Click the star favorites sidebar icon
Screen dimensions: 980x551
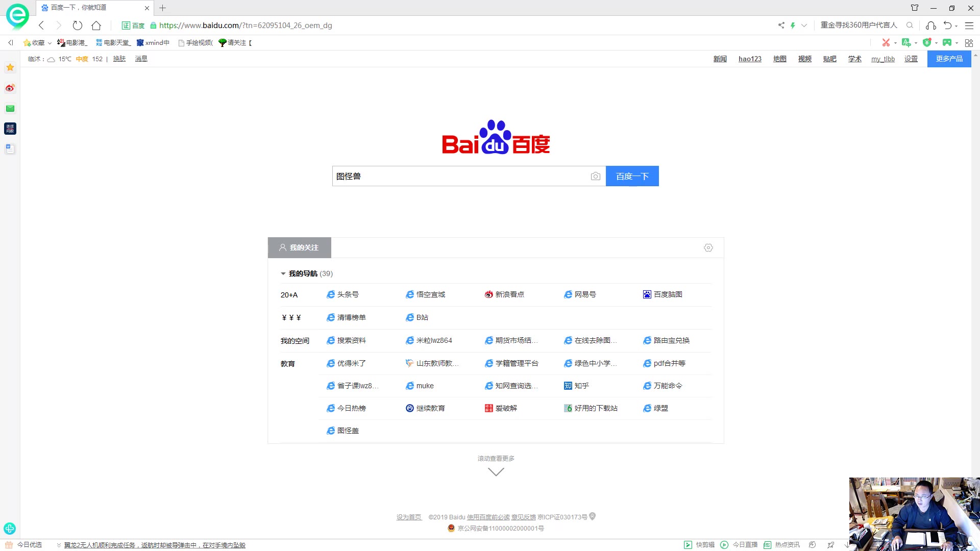coord(10,67)
